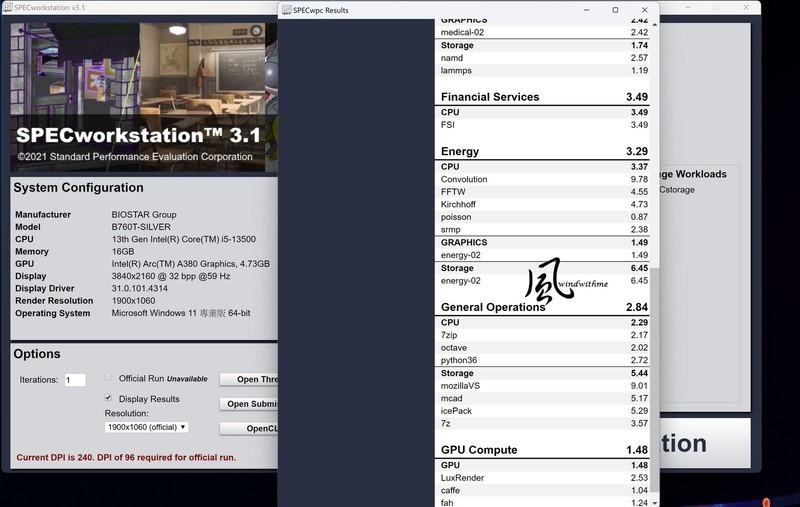800x507 pixels.
Task: Click the results scrollbar down arrow
Action: [x=655, y=502]
